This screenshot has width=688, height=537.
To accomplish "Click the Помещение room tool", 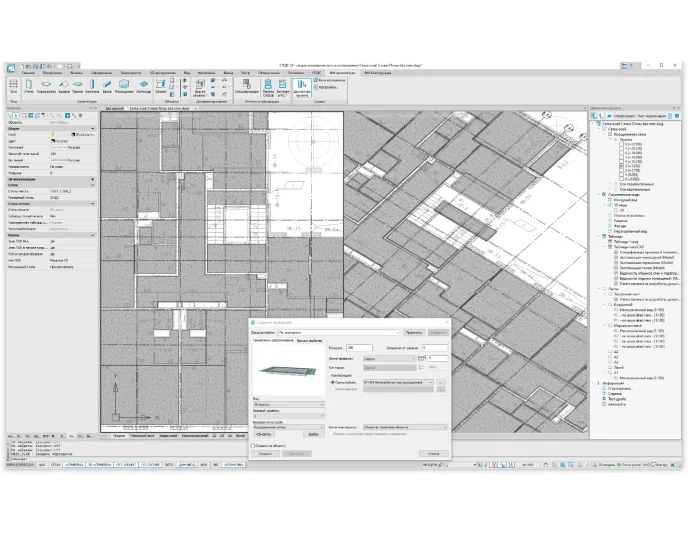I will pos(125,87).
